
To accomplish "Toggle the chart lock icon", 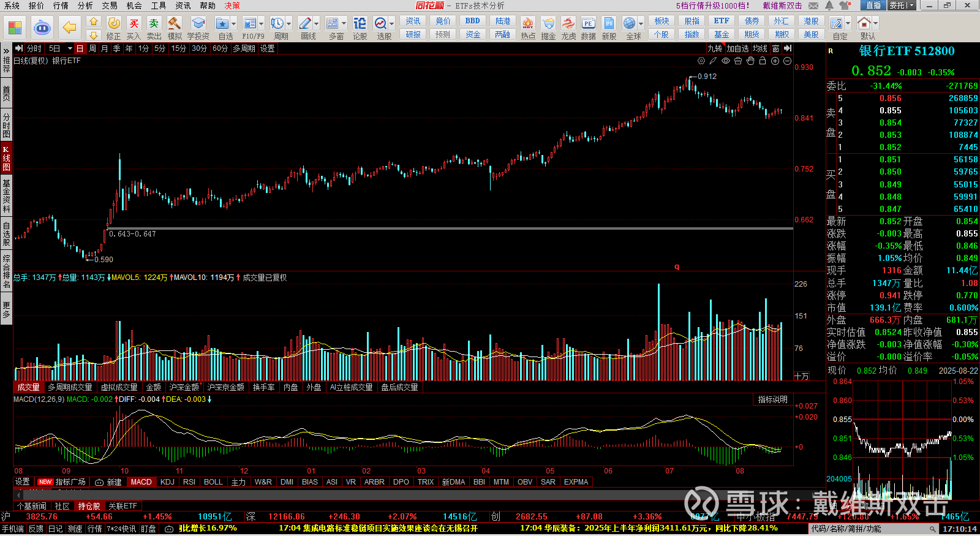I will click(x=763, y=61).
